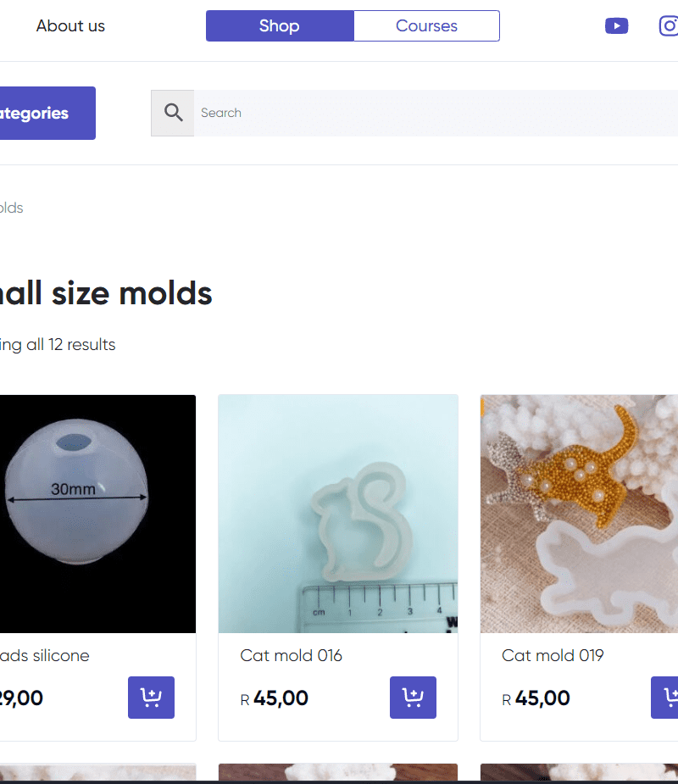Switch to the Shop tab
This screenshot has height=784, width=678.
pyautogui.click(x=280, y=26)
